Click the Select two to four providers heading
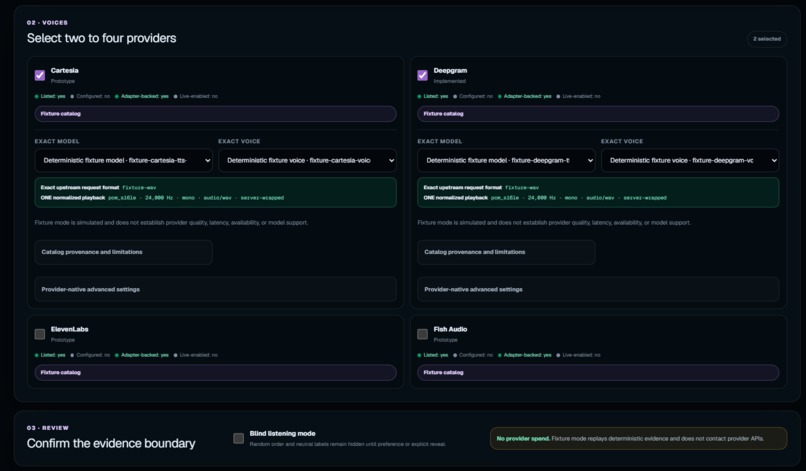 tap(101, 38)
